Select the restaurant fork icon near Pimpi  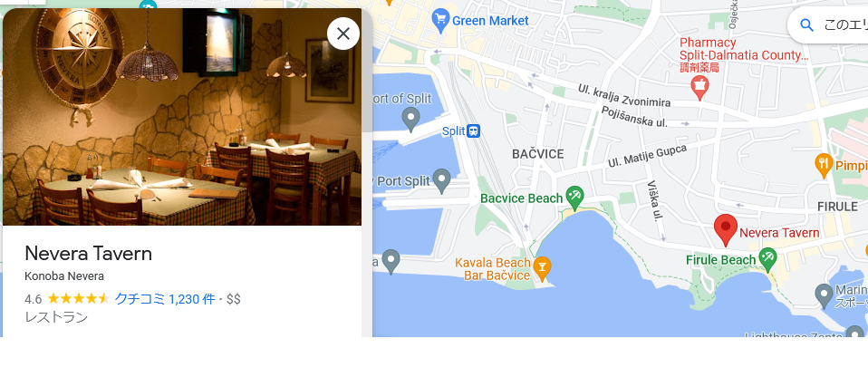coord(825,165)
